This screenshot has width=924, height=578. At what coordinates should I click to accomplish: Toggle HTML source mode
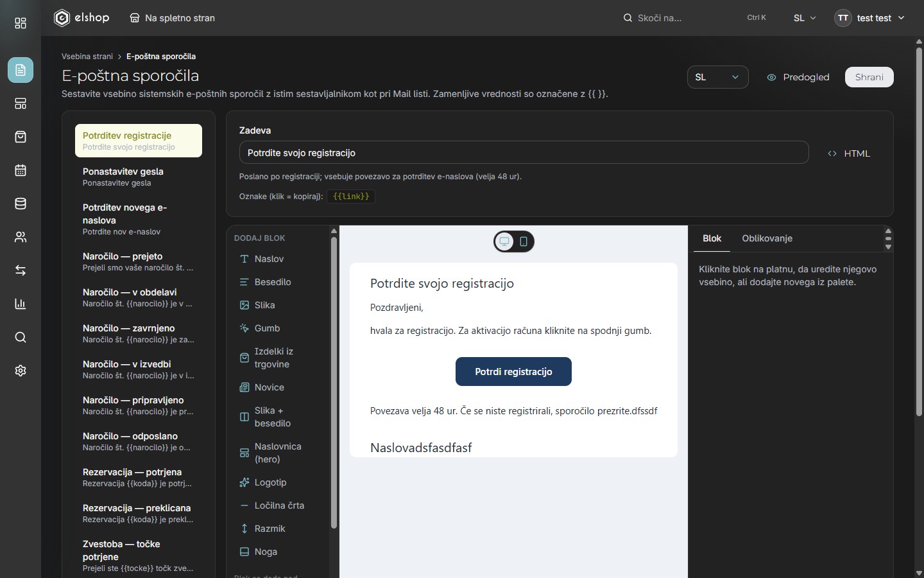pyautogui.click(x=849, y=153)
